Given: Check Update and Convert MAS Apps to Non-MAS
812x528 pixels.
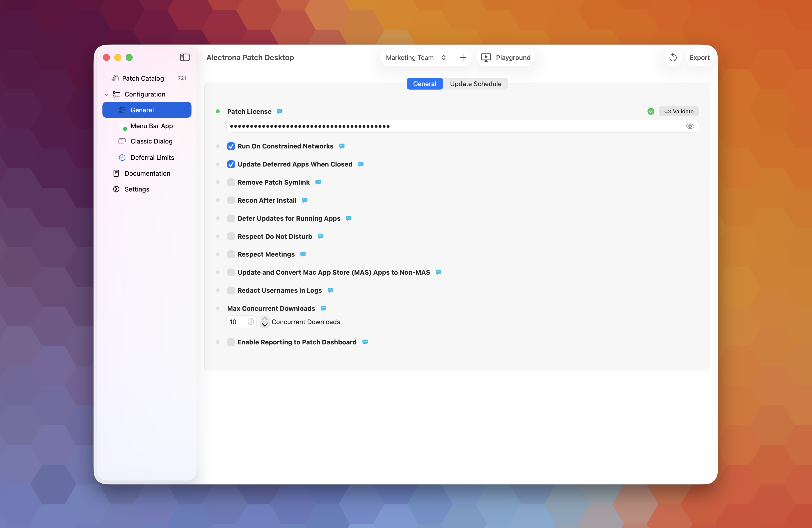Looking at the screenshot, I should (x=231, y=272).
